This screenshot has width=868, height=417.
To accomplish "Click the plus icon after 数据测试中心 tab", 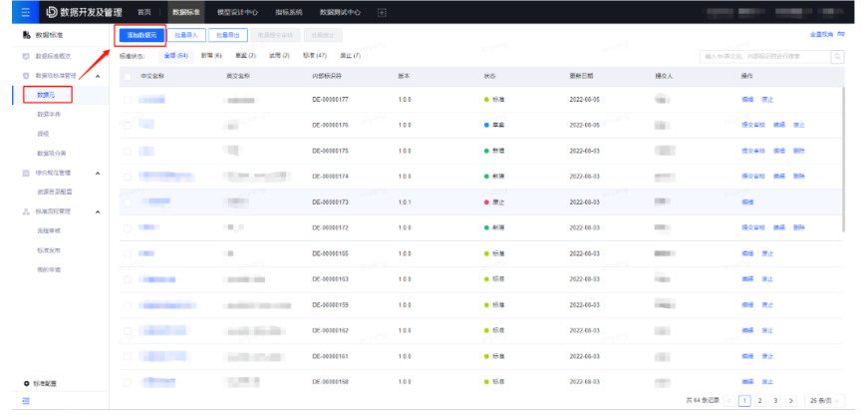I will click(x=382, y=12).
